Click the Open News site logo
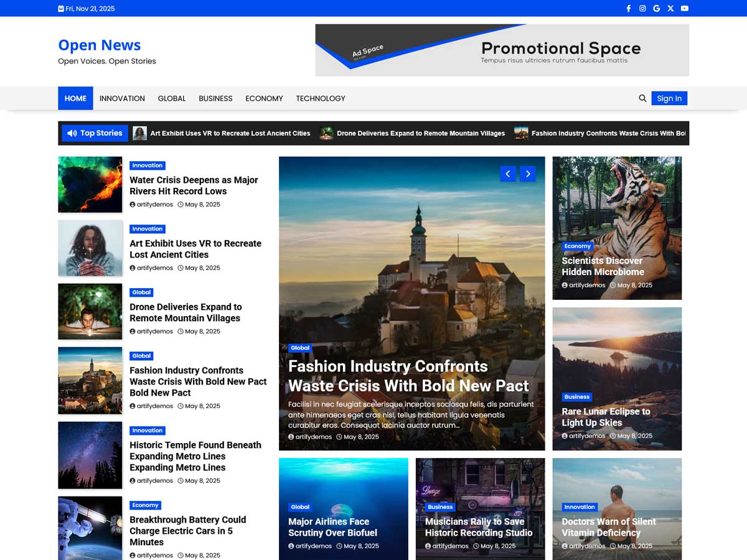 [99, 45]
